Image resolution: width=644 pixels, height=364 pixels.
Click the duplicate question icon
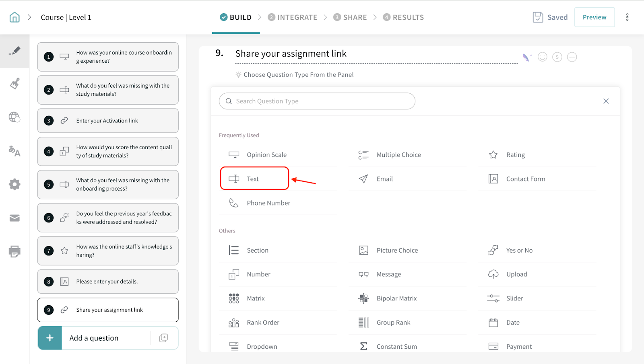(163, 338)
